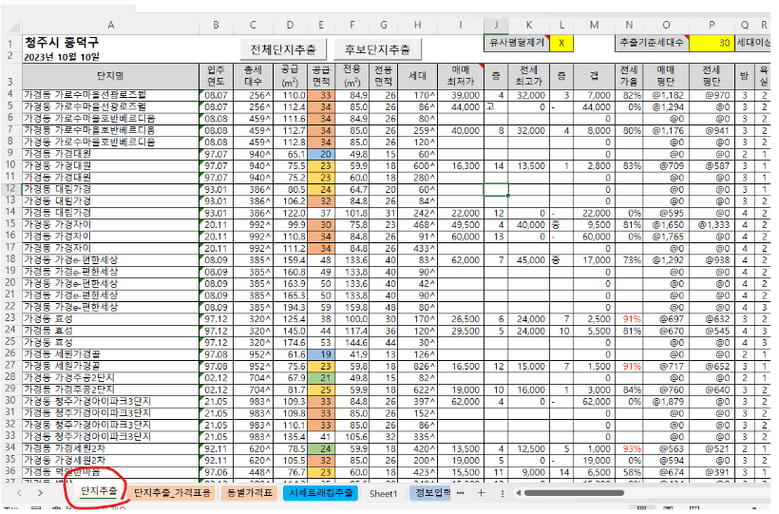Click the 세대이상 label cell in row 1
The height and width of the screenshot is (514, 779).
(752, 43)
